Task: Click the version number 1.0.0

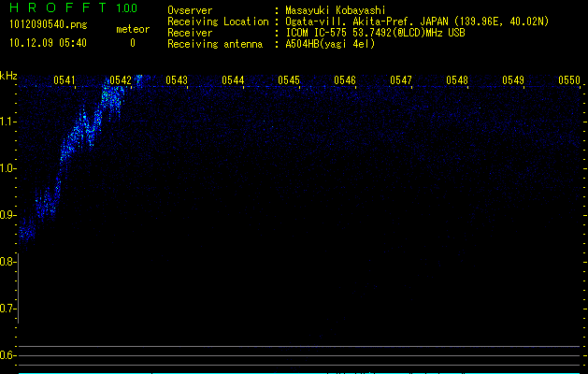Action: [x=127, y=8]
